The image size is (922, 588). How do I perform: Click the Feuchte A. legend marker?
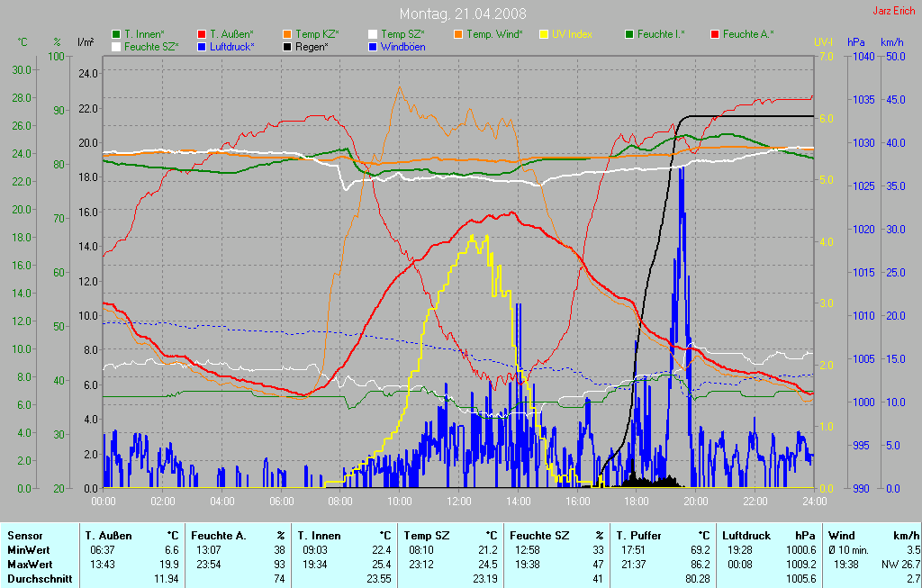click(715, 34)
